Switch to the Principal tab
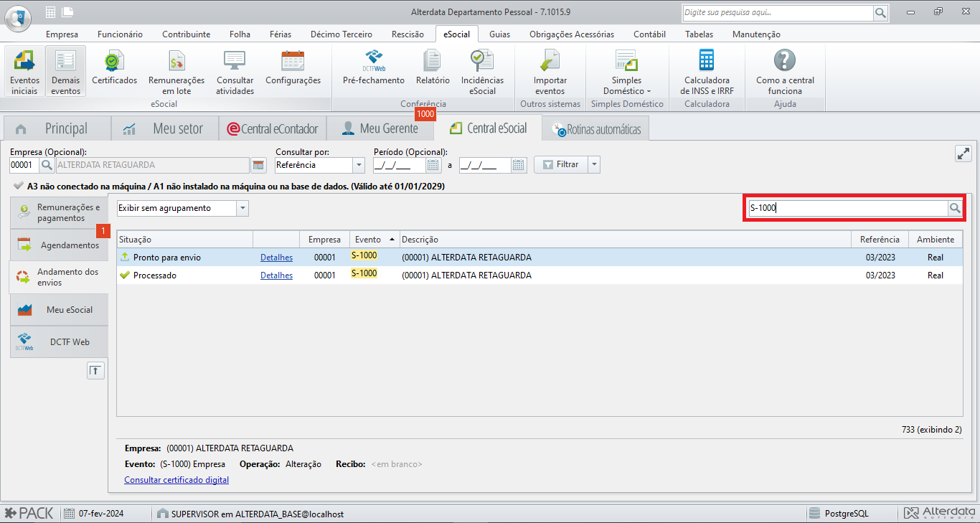 point(57,128)
